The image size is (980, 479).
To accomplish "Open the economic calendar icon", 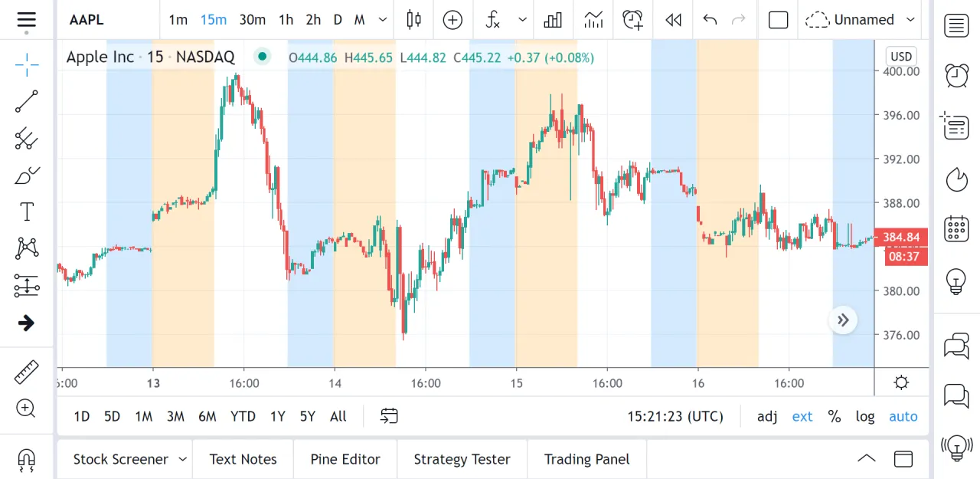I will pos(956,228).
